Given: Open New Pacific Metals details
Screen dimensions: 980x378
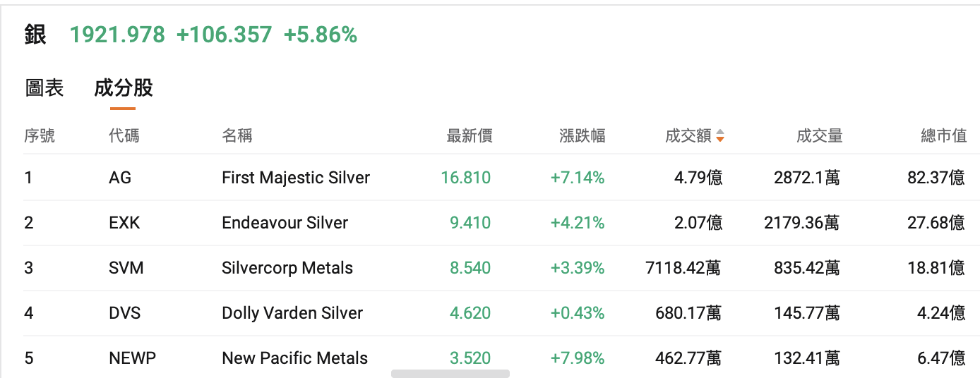Looking at the screenshot, I should coord(294,358).
